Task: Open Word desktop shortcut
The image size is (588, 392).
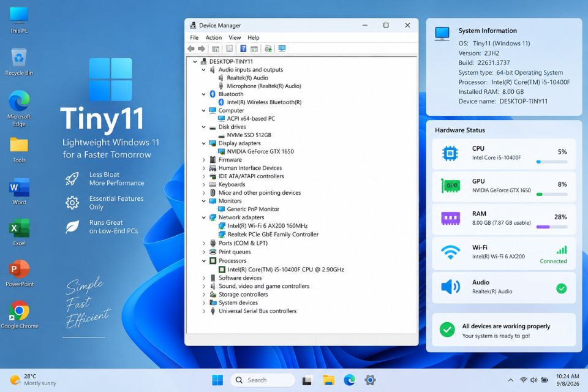Action: pyautogui.click(x=19, y=191)
